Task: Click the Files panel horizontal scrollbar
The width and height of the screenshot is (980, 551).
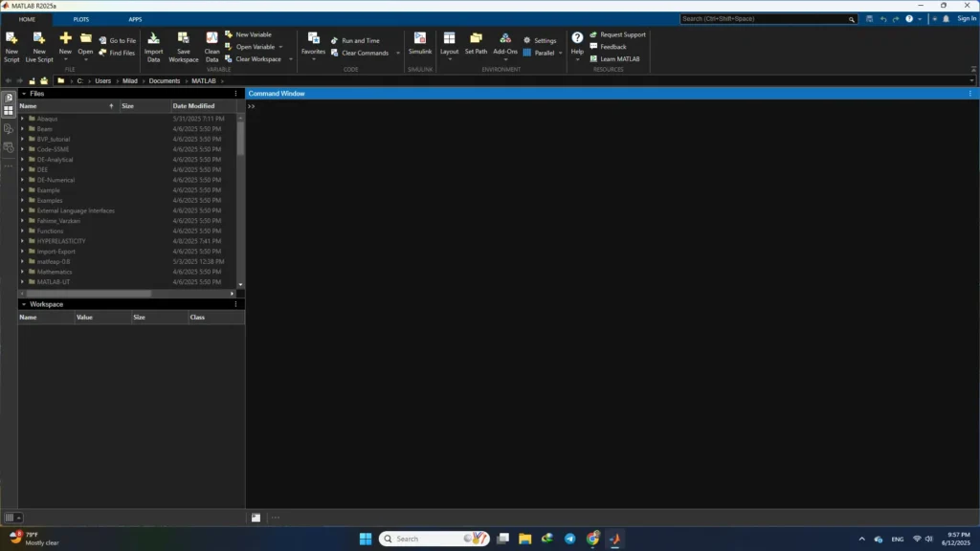Action: coord(88,294)
